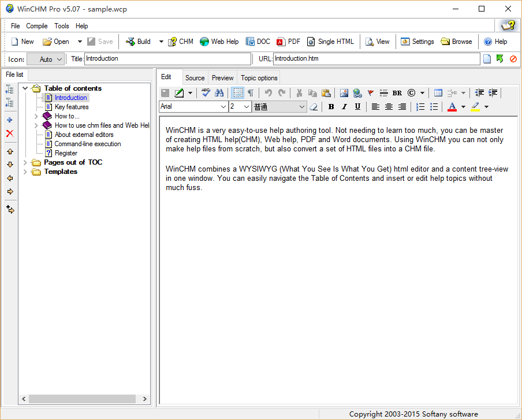Toggle paragraph marks display
The image size is (522, 420).
coord(251,93)
